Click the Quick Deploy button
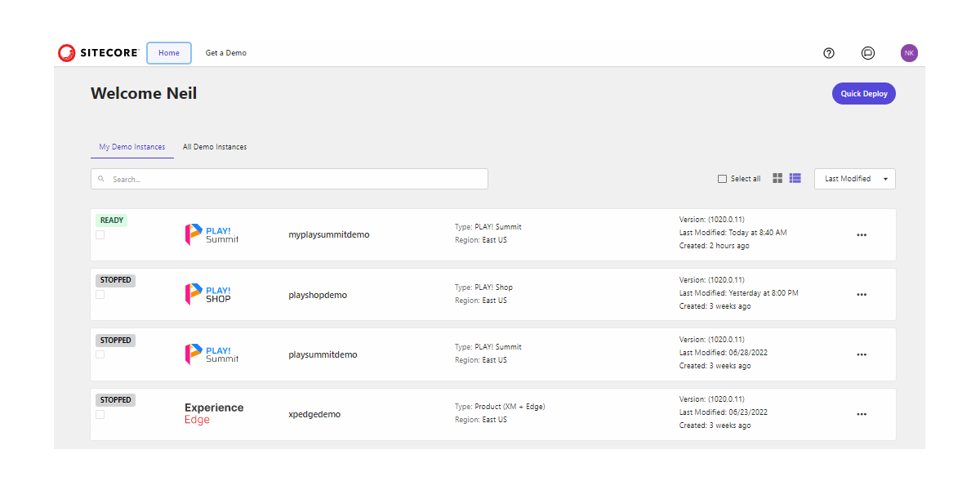The width and height of the screenshot is (980, 490). click(863, 93)
